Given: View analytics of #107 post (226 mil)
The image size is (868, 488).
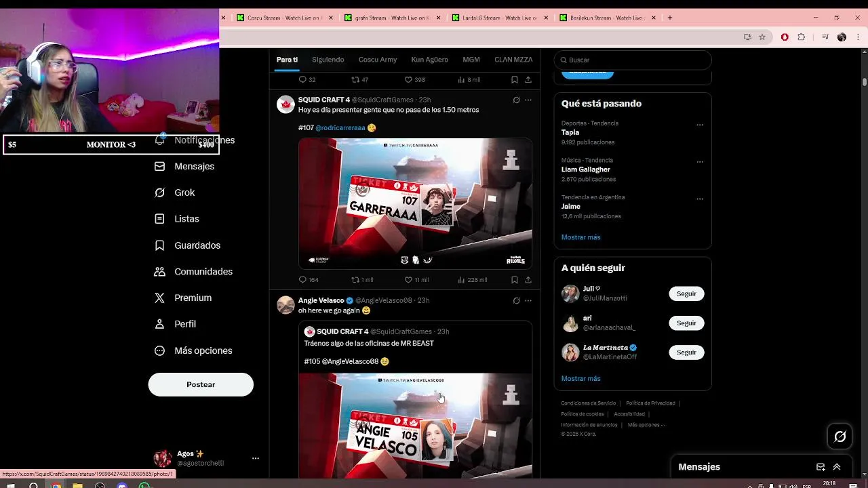Looking at the screenshot, I should pyautogui.click(x=472, y=280).
